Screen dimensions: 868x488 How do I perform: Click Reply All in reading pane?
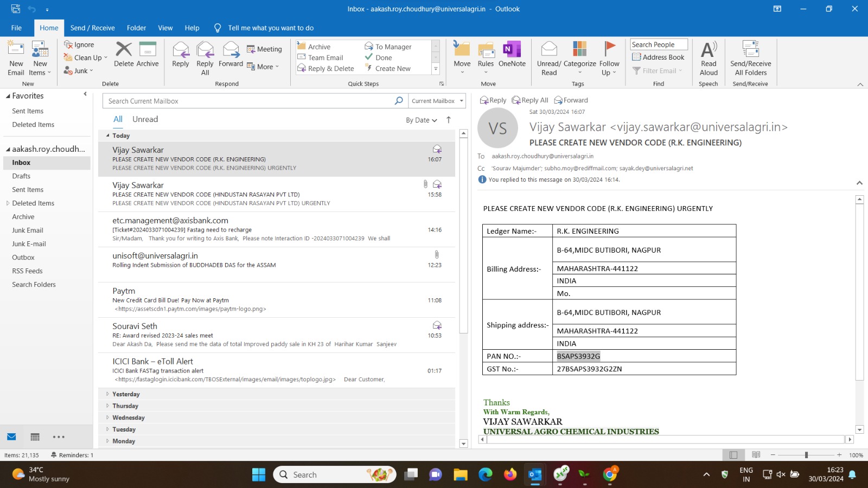click(x=530, y=100)
